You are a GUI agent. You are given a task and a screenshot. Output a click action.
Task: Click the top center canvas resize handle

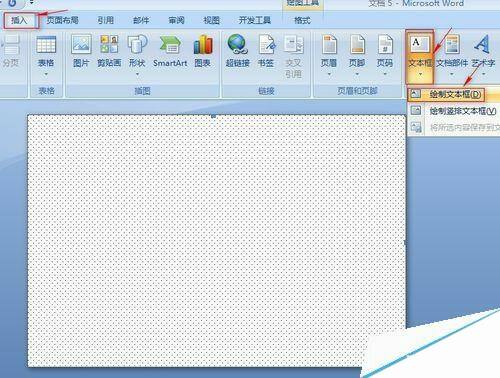coord(213,116)
